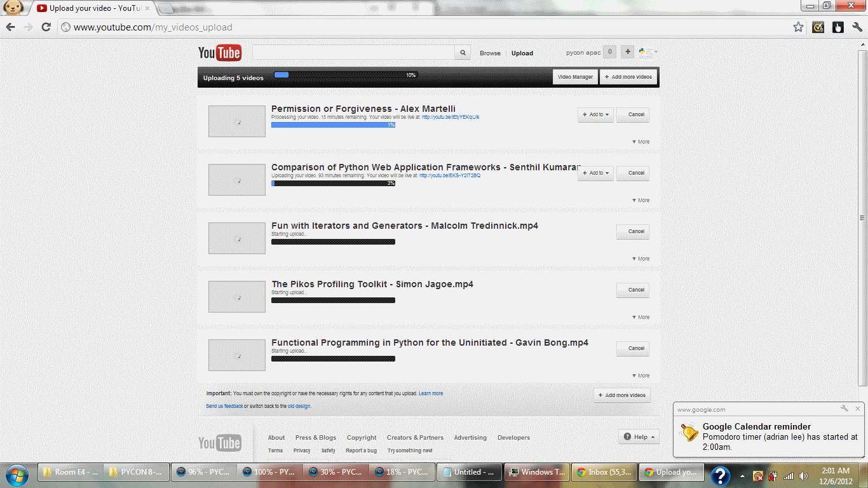Click the 1% progress bar for Alex Martelli
This screenshot has width=868, height=488.
333,125
